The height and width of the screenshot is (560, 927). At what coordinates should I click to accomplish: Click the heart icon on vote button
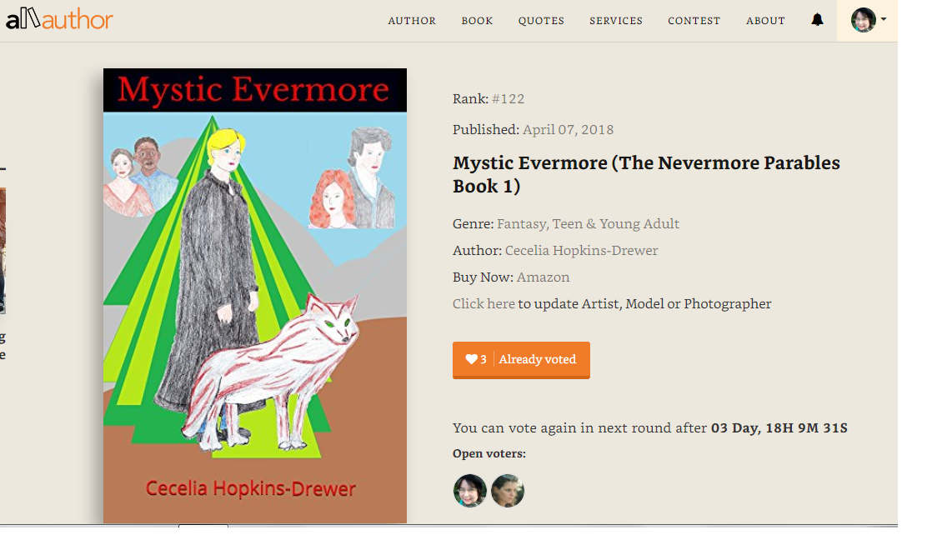click(471, 359)
